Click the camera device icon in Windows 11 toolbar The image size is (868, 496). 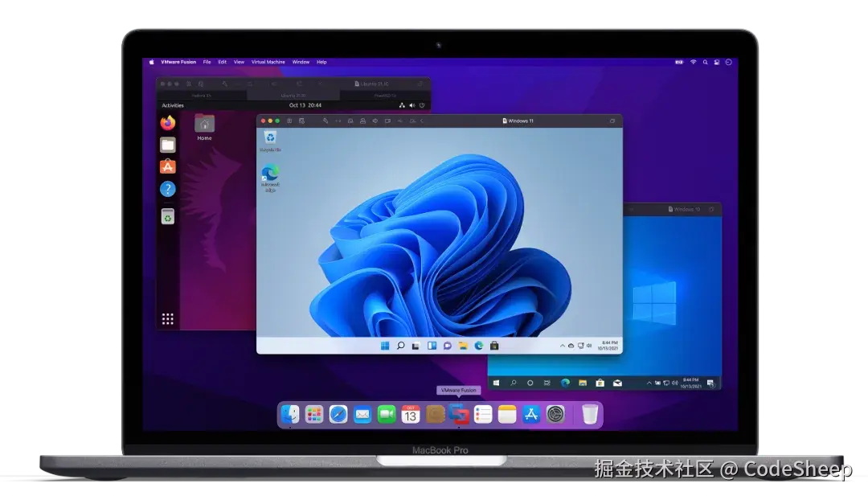(387, 121)
